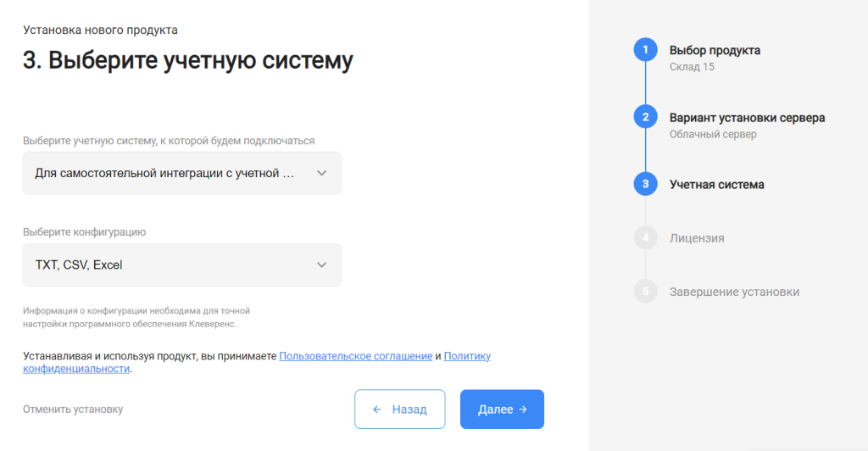Click the Назад button
The width and height of the screenshot is (868, 451).
click(400, 409)
